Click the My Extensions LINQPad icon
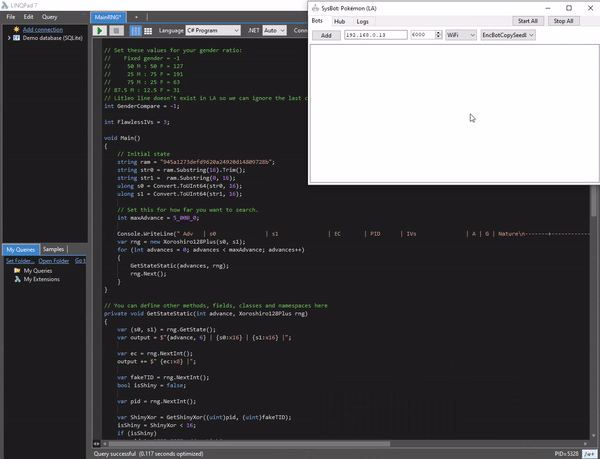 pos(17,279)
